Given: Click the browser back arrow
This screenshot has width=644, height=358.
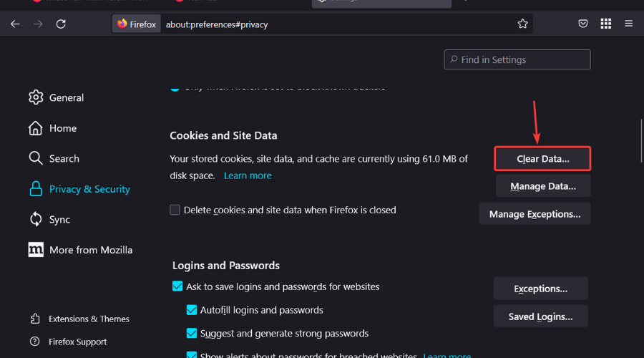Looking at the screenshot, I should click(15, 24).
